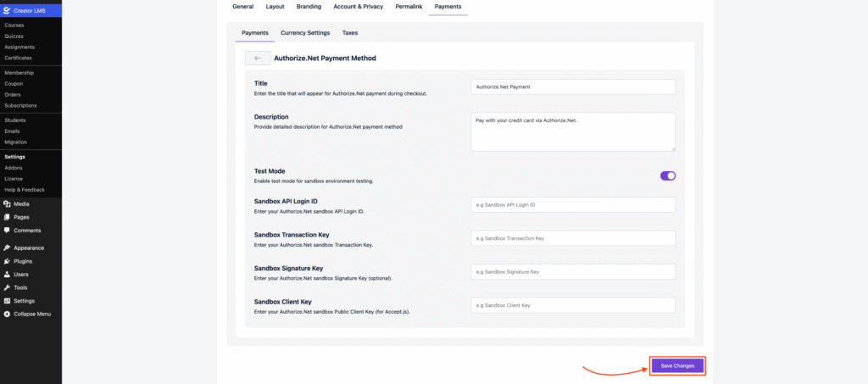Click the Media icon in sidebar
The image size is (868, 384).
7,204
